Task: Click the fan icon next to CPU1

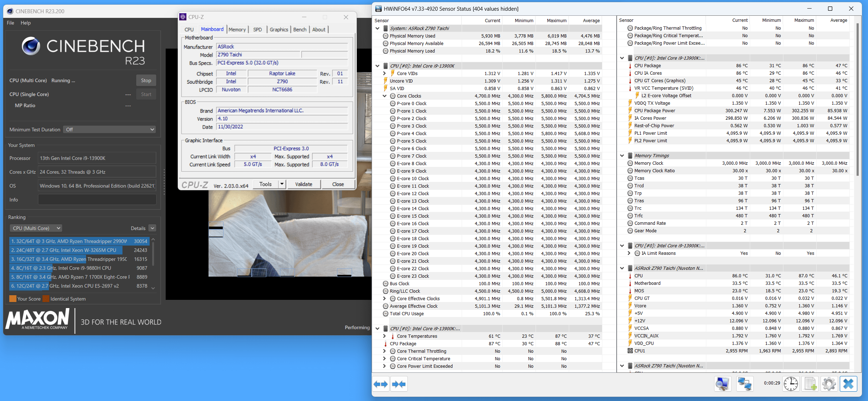Action: click(x=630, y=351)
